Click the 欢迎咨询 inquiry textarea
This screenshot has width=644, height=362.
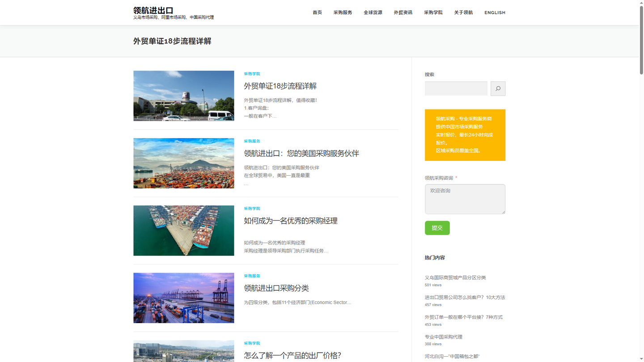tap(465, 199)
